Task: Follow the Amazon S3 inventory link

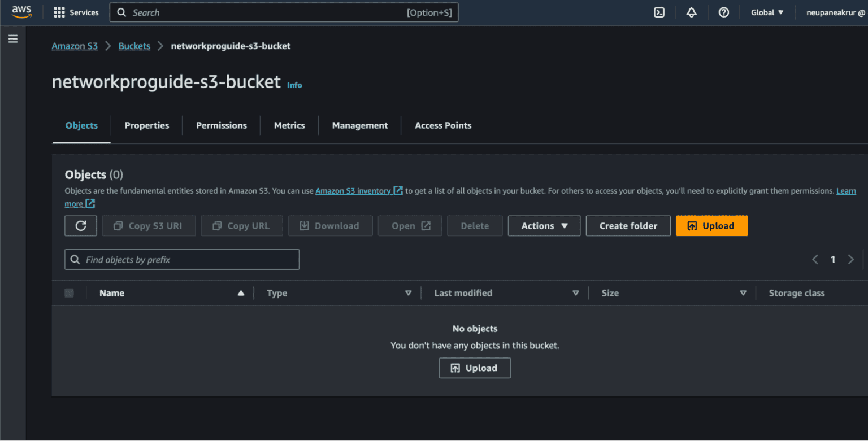Action: tap(353, 191)
